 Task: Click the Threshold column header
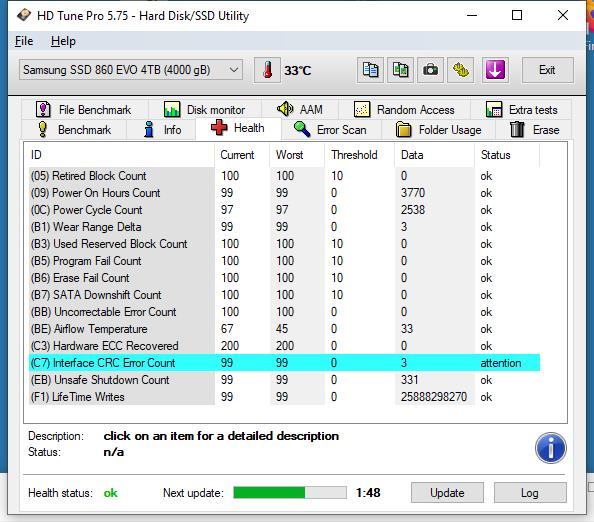360,155
